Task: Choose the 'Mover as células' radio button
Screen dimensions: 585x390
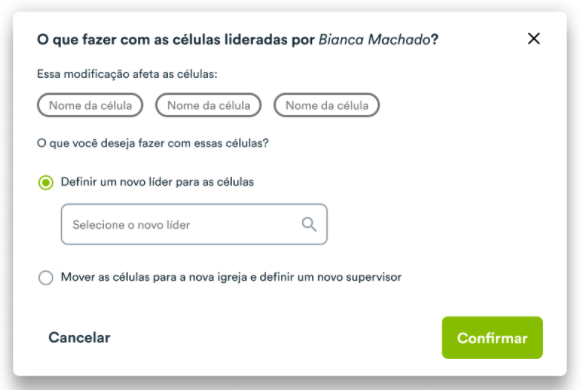Action: click(x=46, y=278)
